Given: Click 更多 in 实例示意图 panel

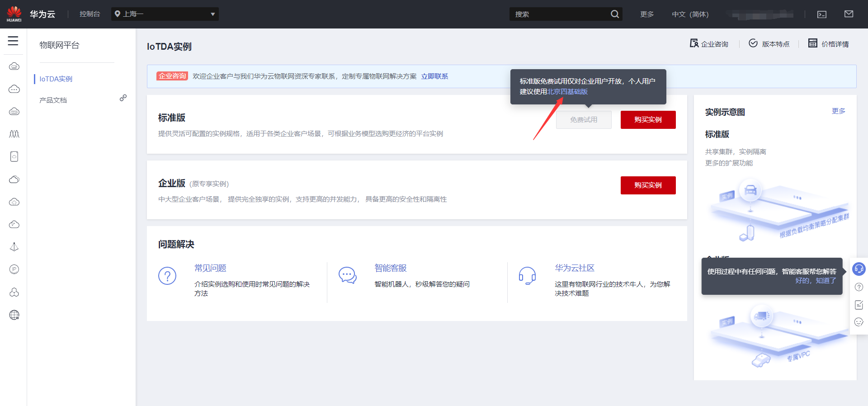Looking at the screenshot, I should point(839,111).
